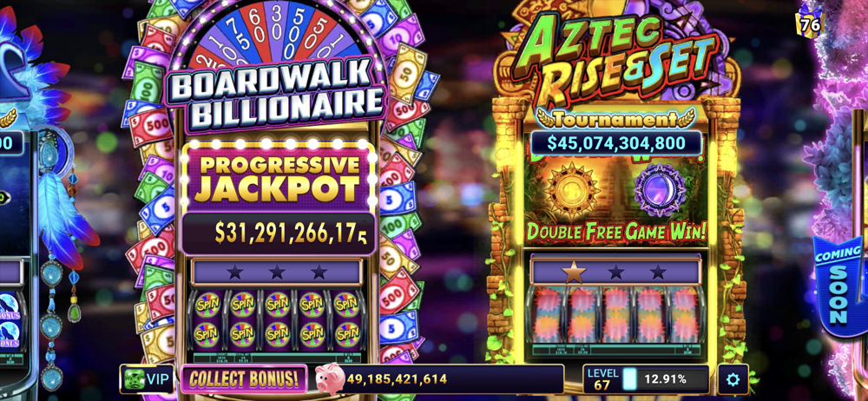Click the $45,074,304,800 tournament prize display
The width and height of the screenshot is (868, 401).
click(x=616, y=143)
